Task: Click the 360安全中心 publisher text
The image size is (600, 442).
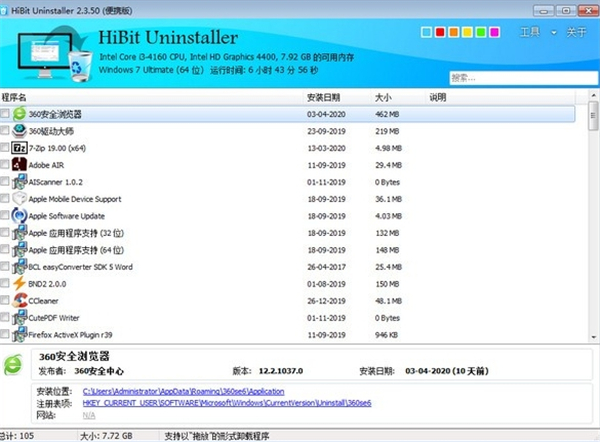Action: 99,371
